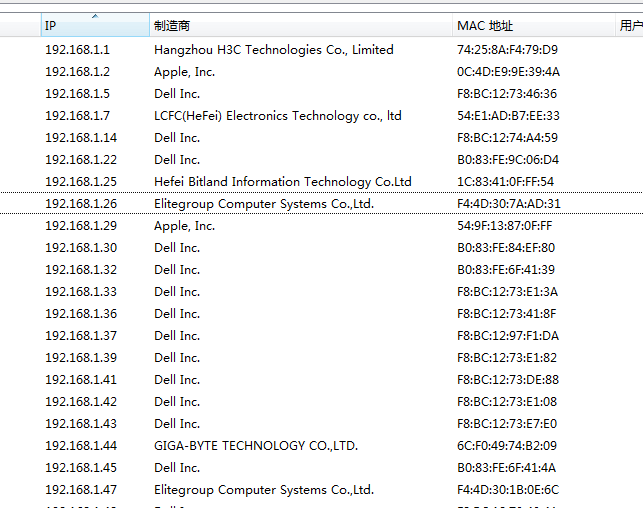
Task: Select the LCFC(HeFei) Electronics Technology entry
Action: coord(277,116)
